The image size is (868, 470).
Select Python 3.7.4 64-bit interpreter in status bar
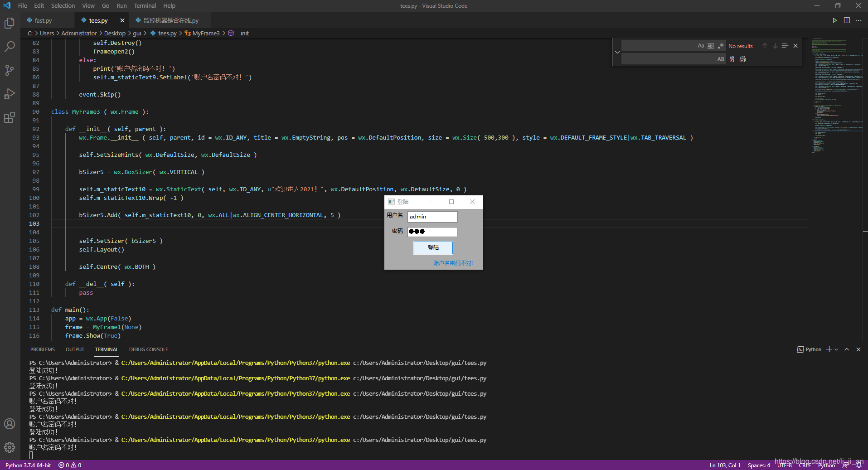pos(28,465)
